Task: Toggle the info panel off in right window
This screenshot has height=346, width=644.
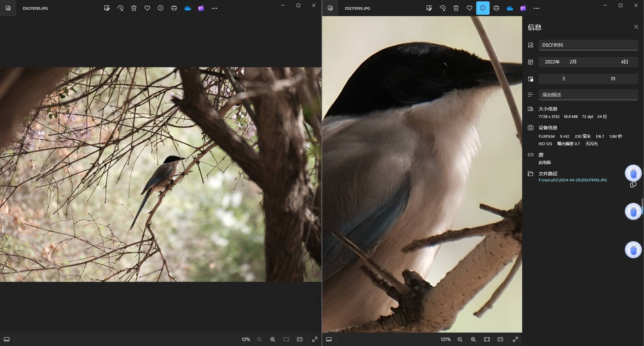Action: (483, 8)
